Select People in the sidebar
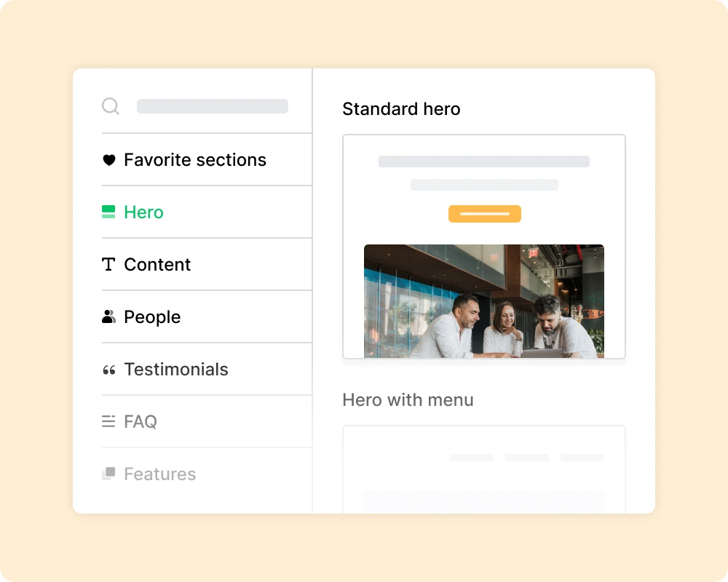Image resolution: width=728 pixels, height=582 pixels. (152, 316)
